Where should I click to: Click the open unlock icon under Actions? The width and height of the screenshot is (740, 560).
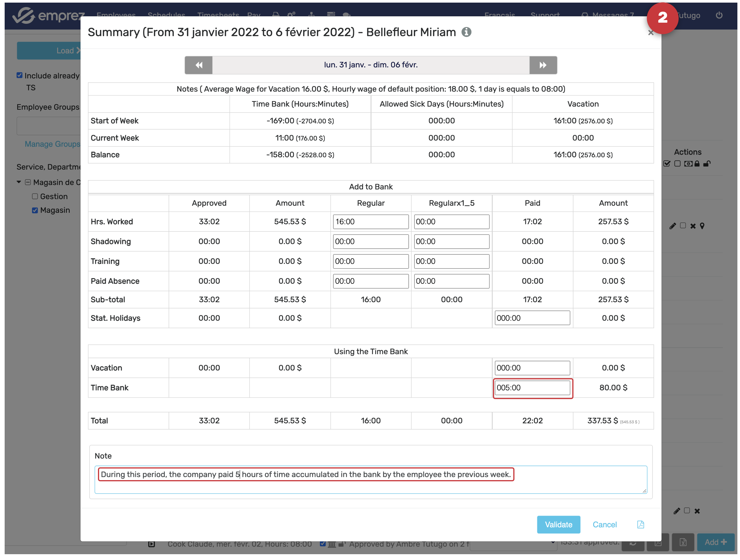[707, 164]
